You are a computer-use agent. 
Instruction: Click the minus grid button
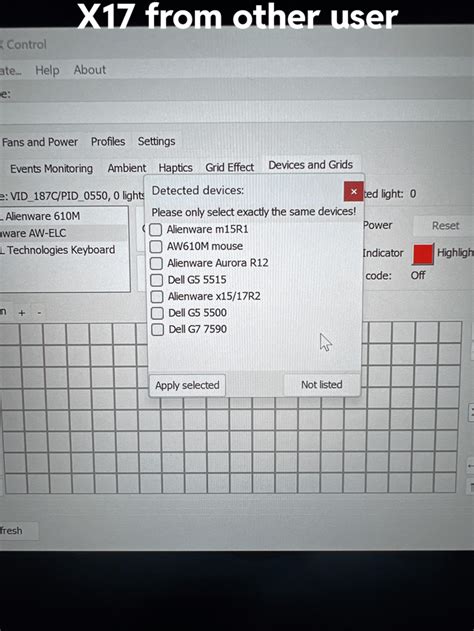click(x=39, y=313)
